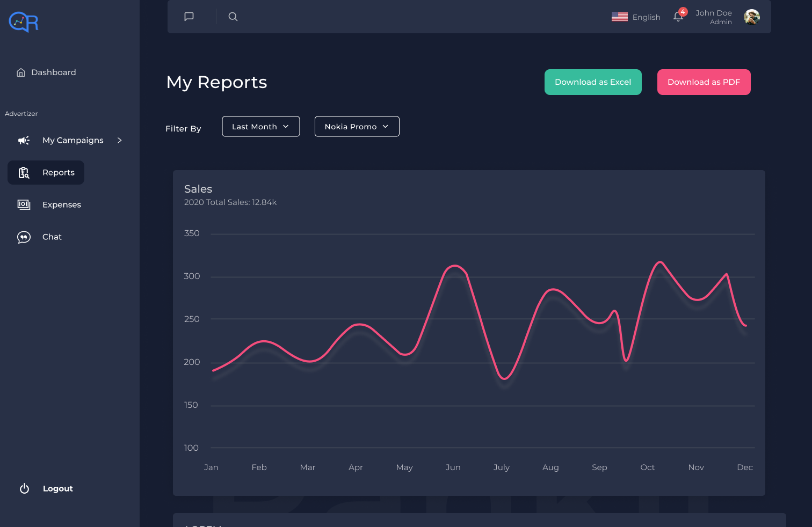Click the English language label
The height and width of the screenshot is (527, 812).
click(646, 17)
